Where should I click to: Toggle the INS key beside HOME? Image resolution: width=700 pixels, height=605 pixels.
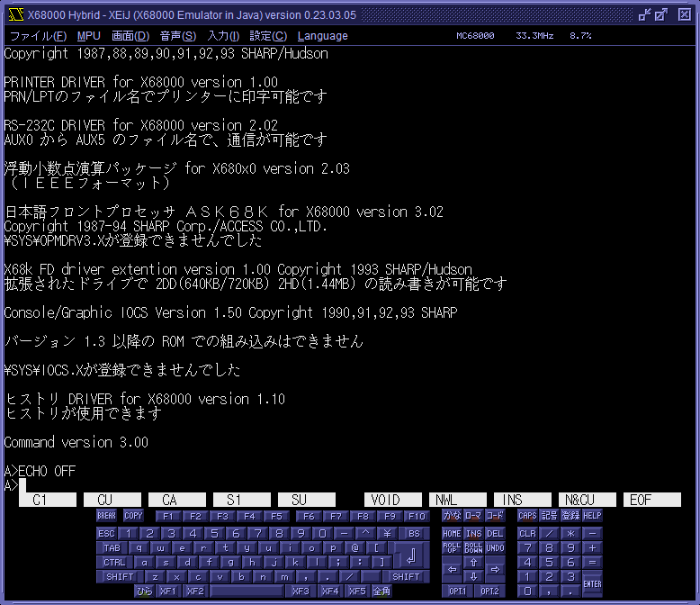(x=473, y=534)
